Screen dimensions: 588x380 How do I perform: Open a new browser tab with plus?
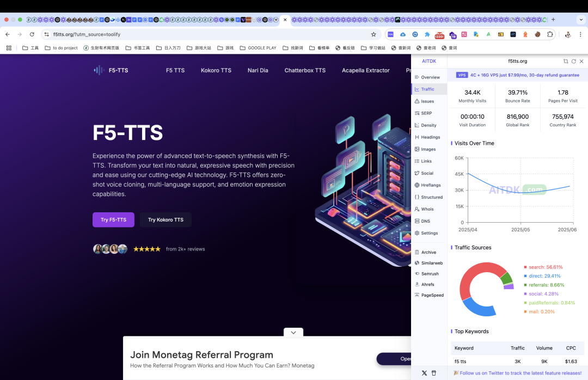[x=553, y=20]
